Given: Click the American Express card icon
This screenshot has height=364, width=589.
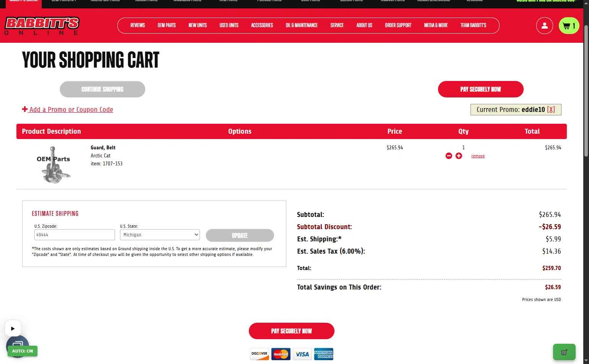Looking at the screenshot, I should pos(324,354).
